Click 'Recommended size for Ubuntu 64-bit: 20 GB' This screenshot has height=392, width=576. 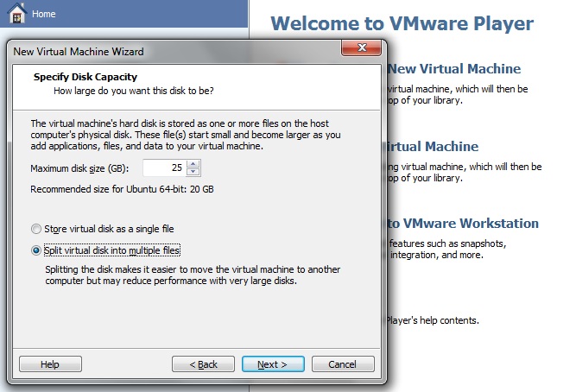(x=122, y=189)
